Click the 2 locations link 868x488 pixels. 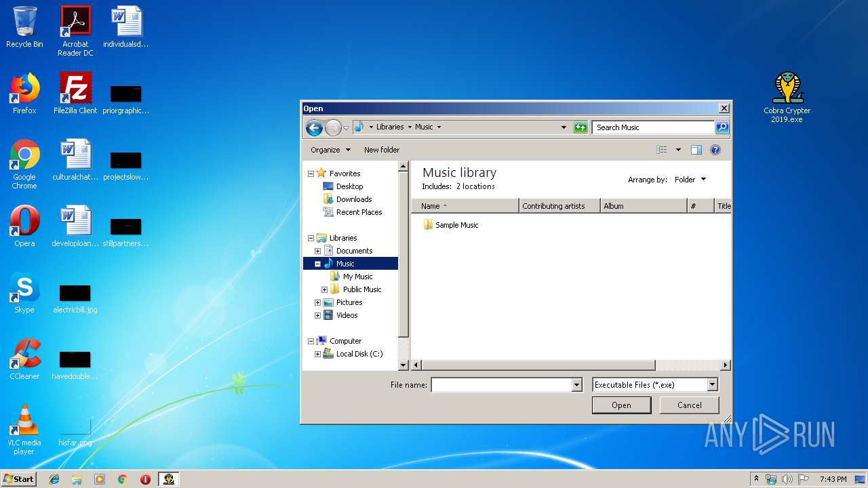475,186
